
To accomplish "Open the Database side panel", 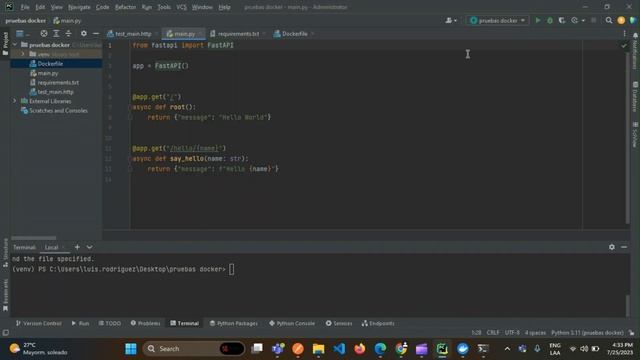I will [x=635, y=96].
